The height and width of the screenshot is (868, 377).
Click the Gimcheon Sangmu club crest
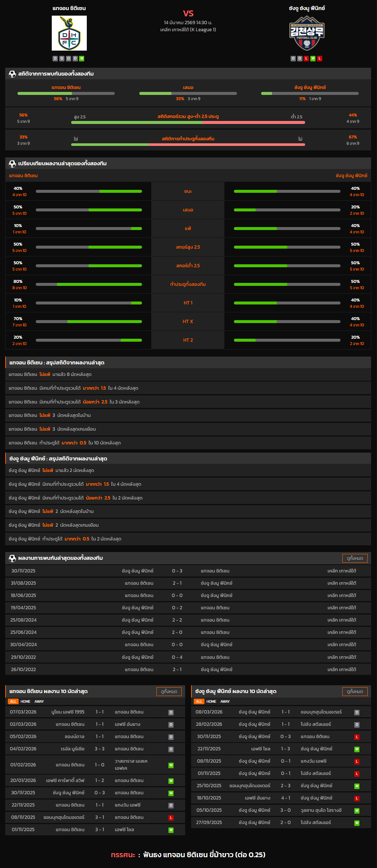tap(307, 33)
